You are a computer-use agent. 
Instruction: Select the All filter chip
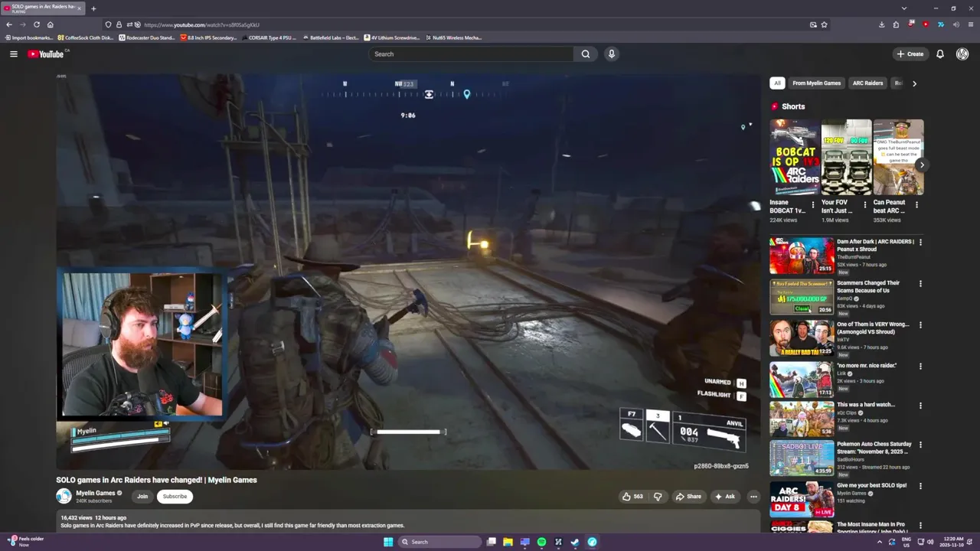(777, 83)
